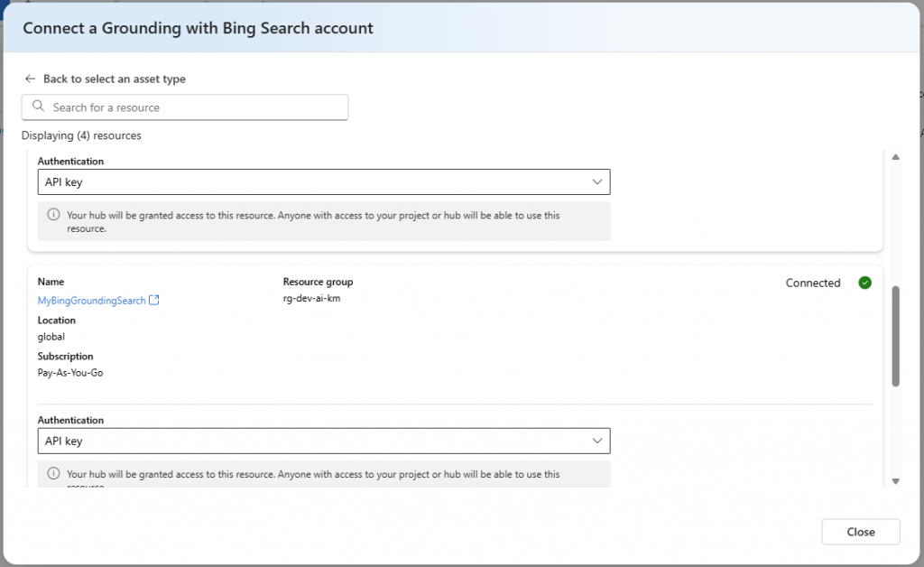Image resolution: width=924 pixels, height=567 pixels.
Task: Click the Pay-As-You-Go subscription value
Action: point(70,373)
